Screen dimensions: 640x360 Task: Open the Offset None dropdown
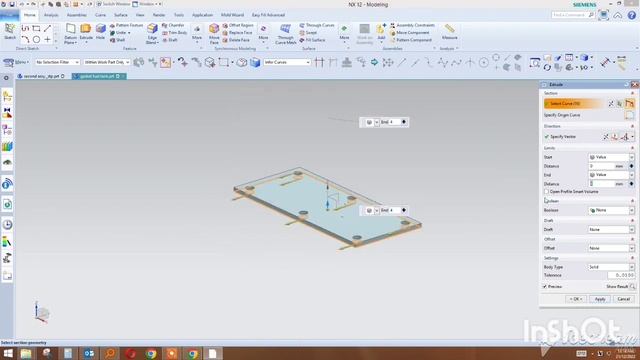(x=611, y=248)
